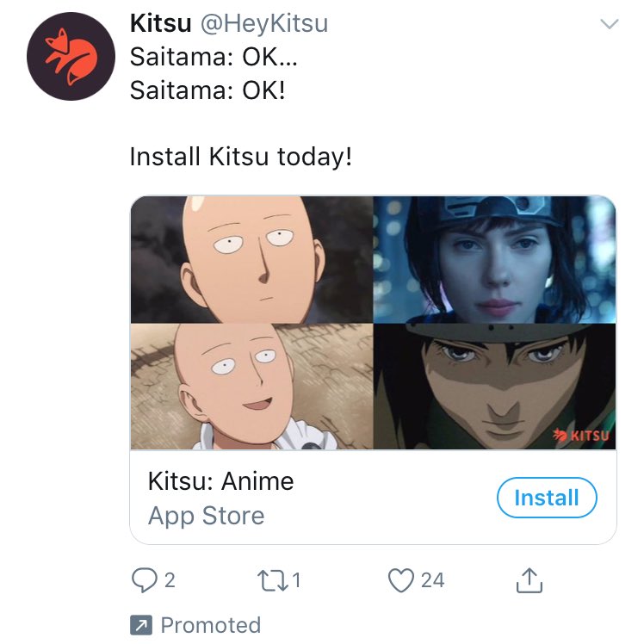Install the Kitsu app
This screenshot has height=644, width=644.
tap(547, 498)
